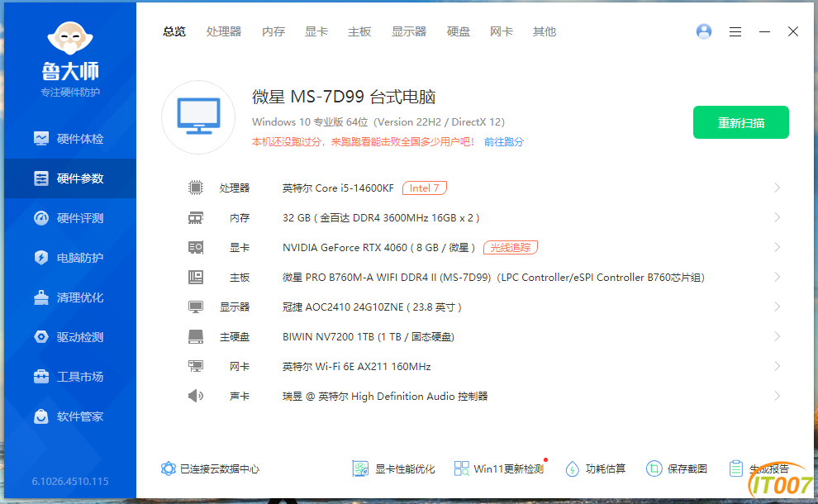Viewport: 818px width, 504px height.
Task: Click the green 重新扫描 rescan button
Action: 740,122
